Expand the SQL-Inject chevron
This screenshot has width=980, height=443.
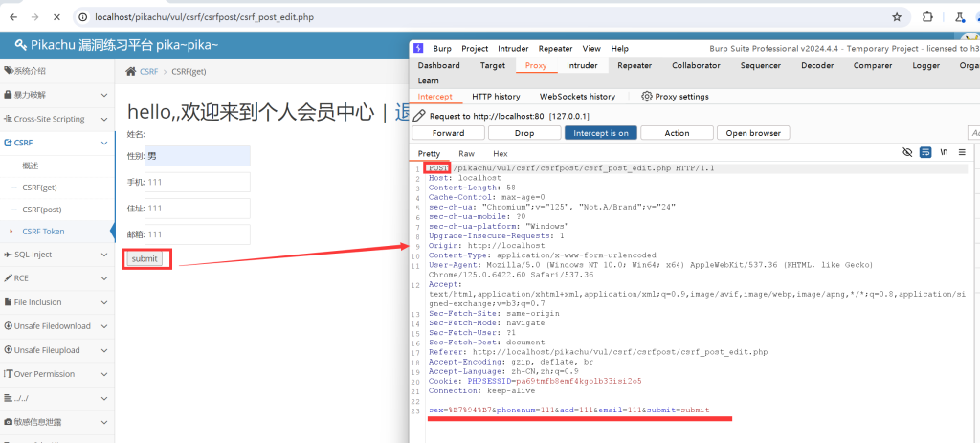pos(104,255)
